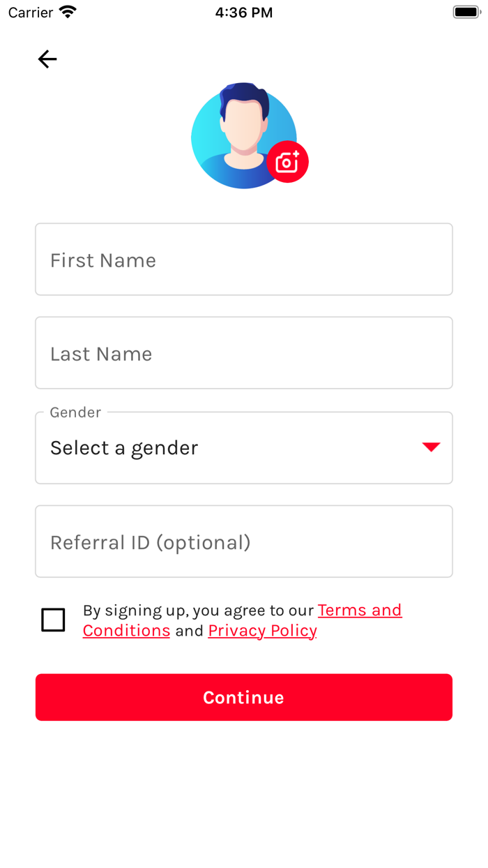Click the clock showing 4:36 PM

244,12
